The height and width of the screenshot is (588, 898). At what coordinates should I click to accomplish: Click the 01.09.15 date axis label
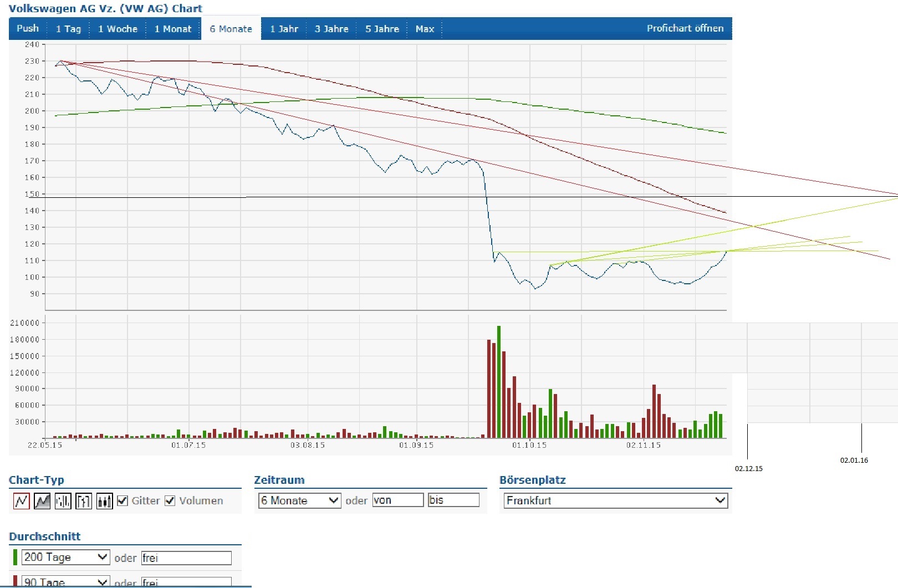416,445
